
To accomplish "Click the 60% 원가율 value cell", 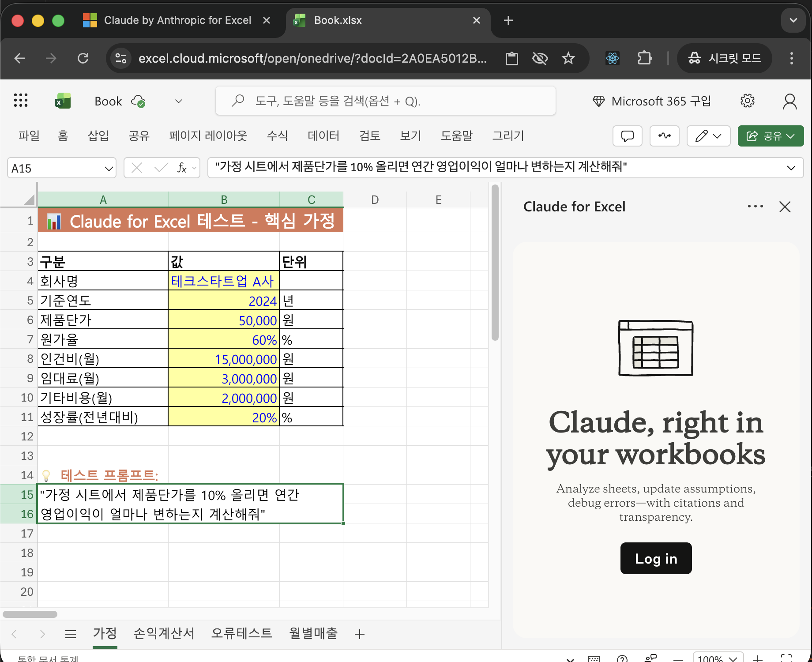I will pyautogui.click(x=224, y=339).
